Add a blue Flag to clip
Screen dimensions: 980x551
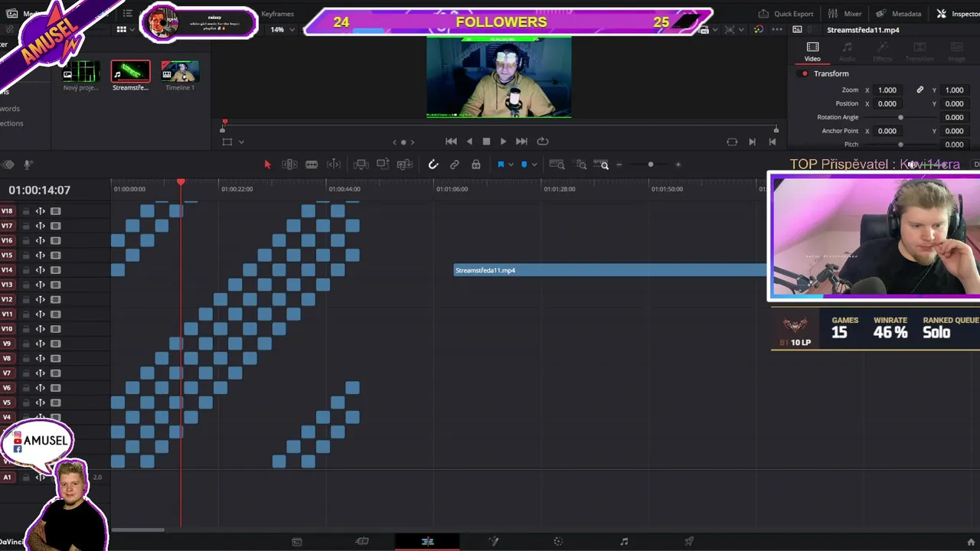click(x=501, y=165)
